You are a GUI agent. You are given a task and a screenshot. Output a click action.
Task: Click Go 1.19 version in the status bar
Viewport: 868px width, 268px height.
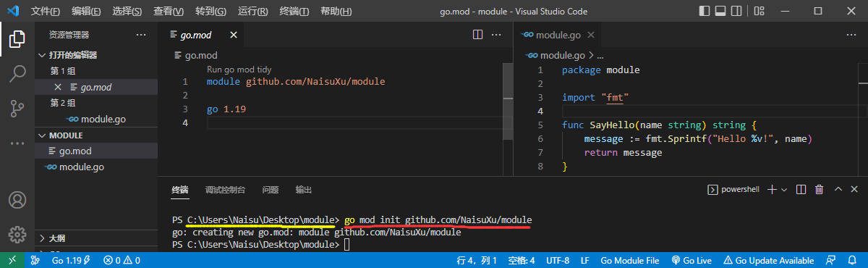click(x=72, y=260)
